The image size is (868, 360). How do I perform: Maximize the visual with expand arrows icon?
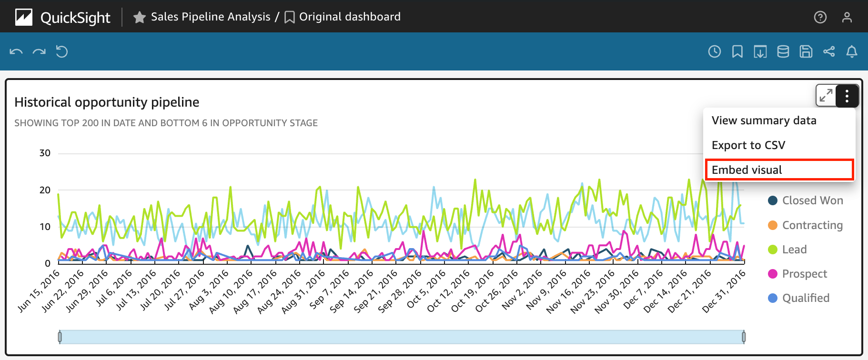826,96
